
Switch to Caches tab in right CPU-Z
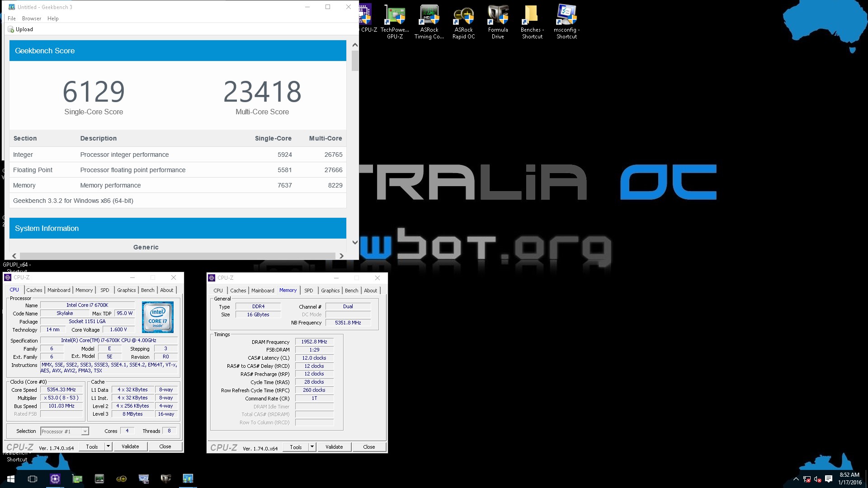(238, 291)
